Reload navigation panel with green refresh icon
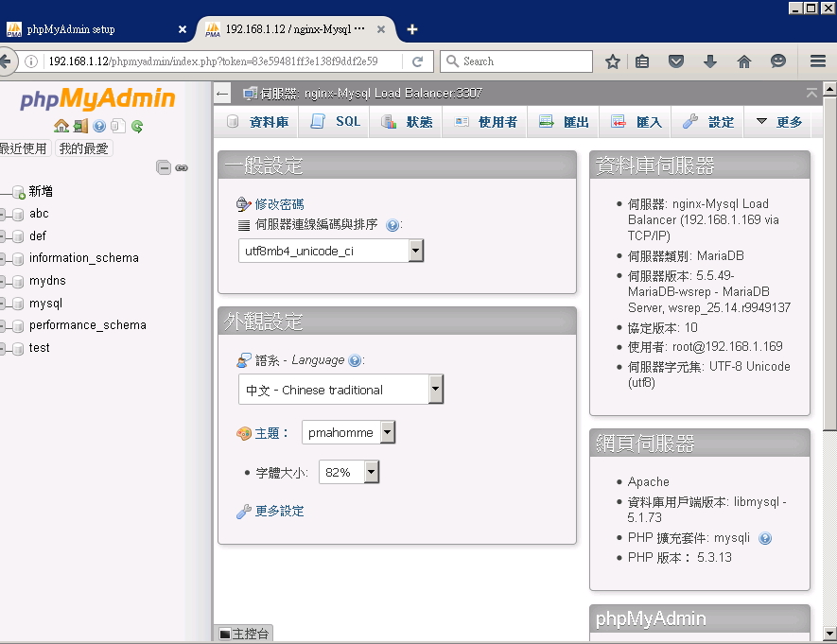The height and width of the screenshot is (644, 837). point(137,126)
